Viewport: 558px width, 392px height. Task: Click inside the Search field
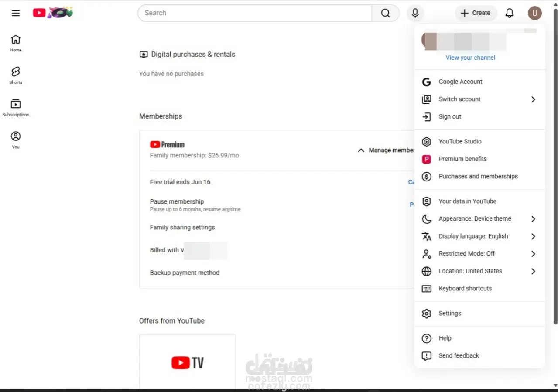pos(255,13)
